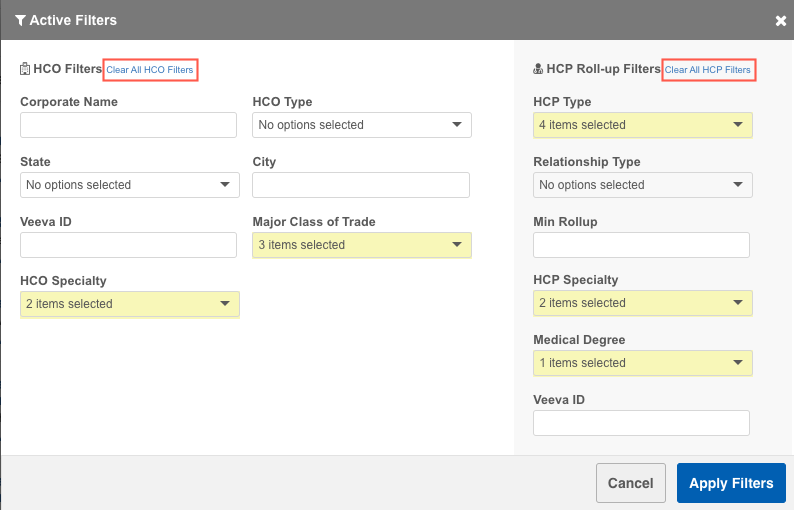794x510 pixels.
Task: Click Clear All HCO Filters link
Action: click(150, 70)
